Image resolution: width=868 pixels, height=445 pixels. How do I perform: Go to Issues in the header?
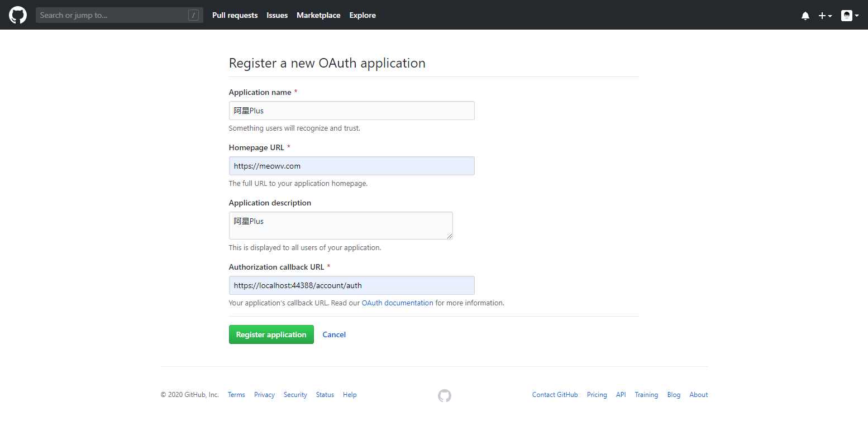click(277, 15)
